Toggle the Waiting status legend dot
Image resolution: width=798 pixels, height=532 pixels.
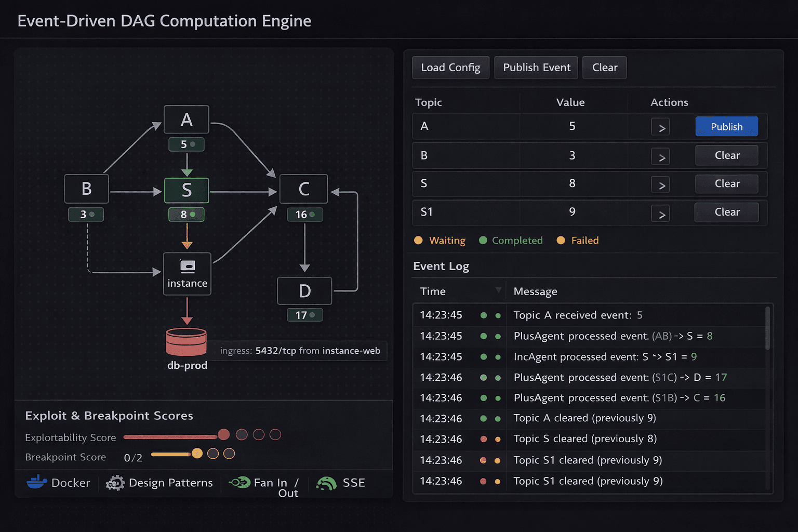[x=419, y=240]
